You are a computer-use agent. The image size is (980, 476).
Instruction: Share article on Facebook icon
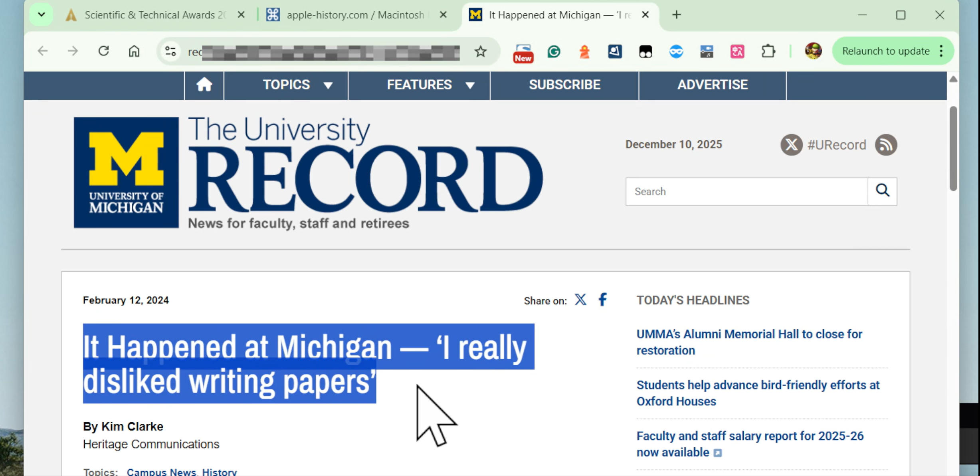coord(602,300)
